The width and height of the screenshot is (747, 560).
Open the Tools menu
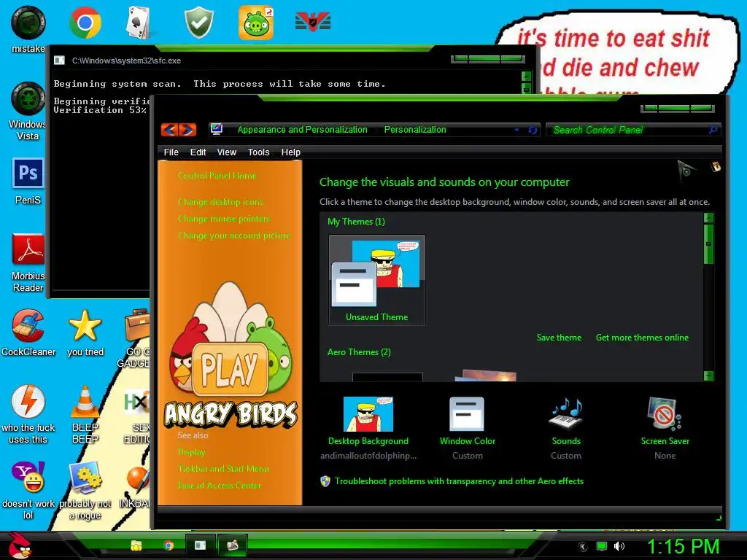coord(258,152)
